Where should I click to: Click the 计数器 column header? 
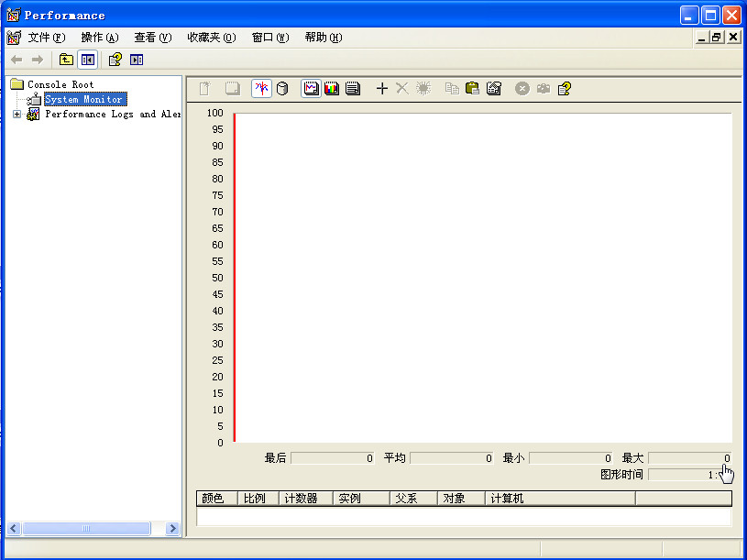pos(306,498)
